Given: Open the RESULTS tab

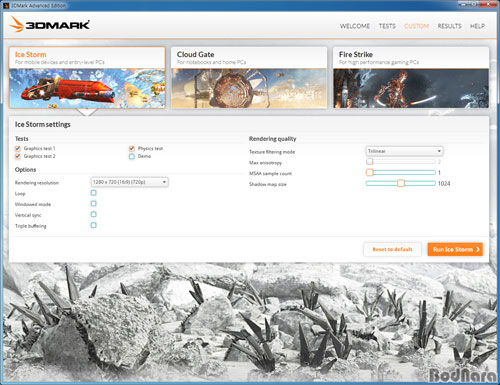Looking at the screenshot, I should [x=449, y=26].
